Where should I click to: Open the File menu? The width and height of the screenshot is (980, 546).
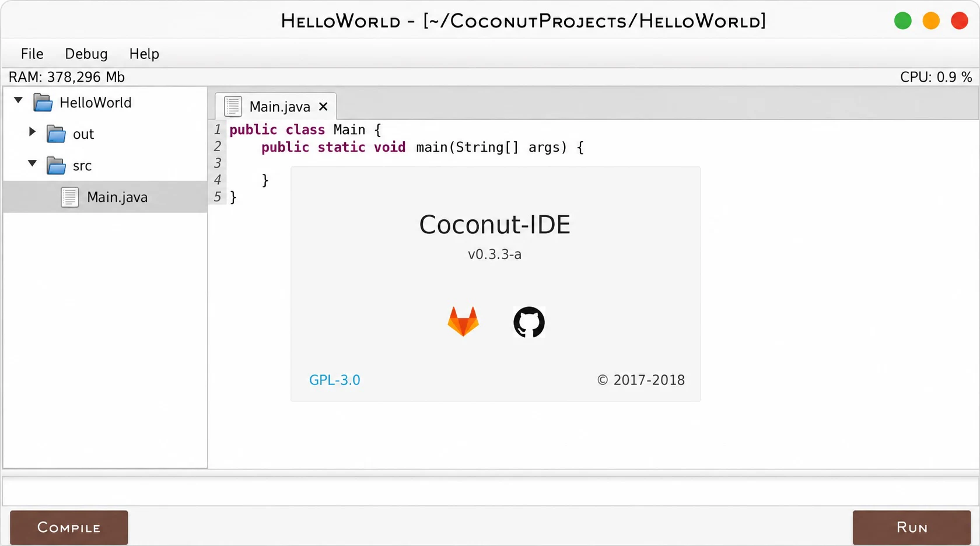pos(32,54)
